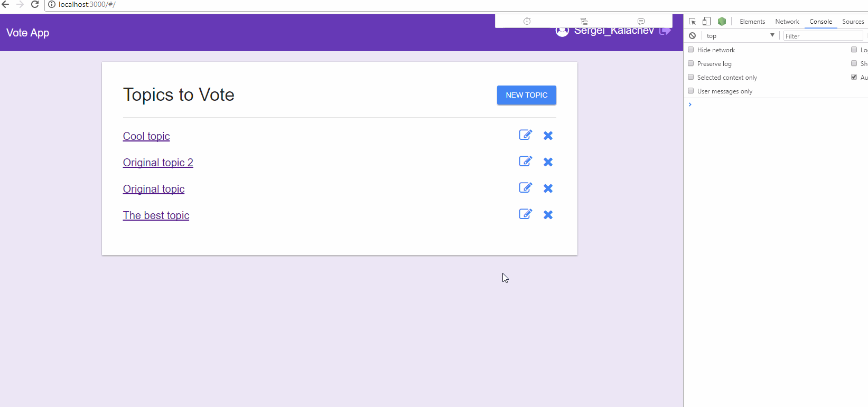The height and width of the screenshot is (407, 868).
Task: Open The best topic link
Action: [156, 215]
